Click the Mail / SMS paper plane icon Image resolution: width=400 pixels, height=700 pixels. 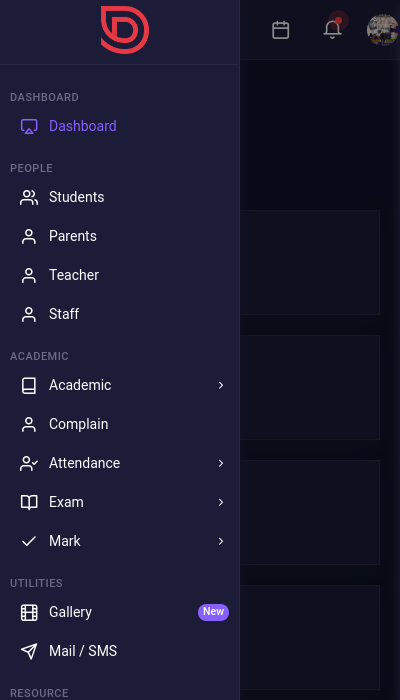point(29,651)
